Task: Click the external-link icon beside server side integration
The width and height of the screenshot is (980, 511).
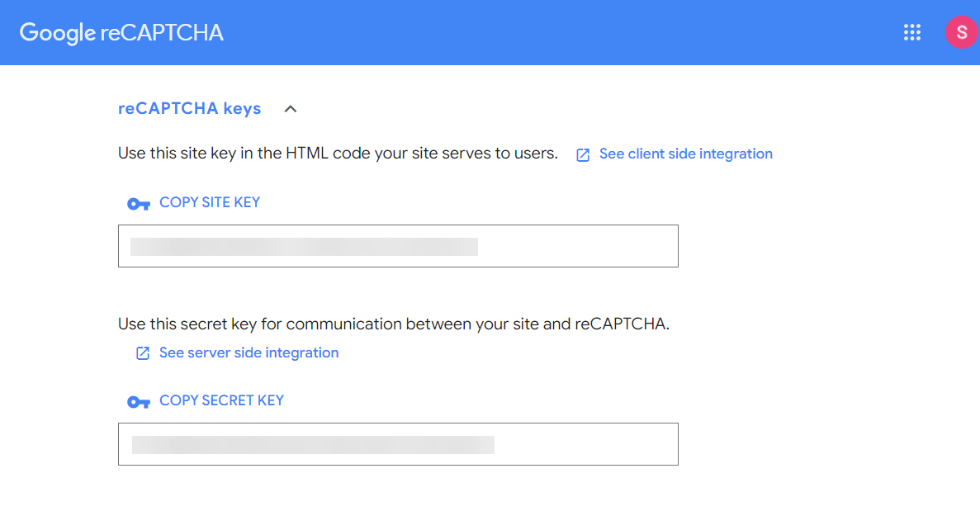Action: pyautogui.click(x=143, y=353)
